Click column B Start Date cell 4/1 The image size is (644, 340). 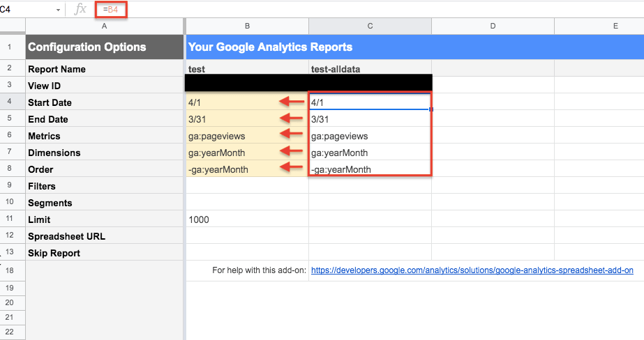[247, 102]
